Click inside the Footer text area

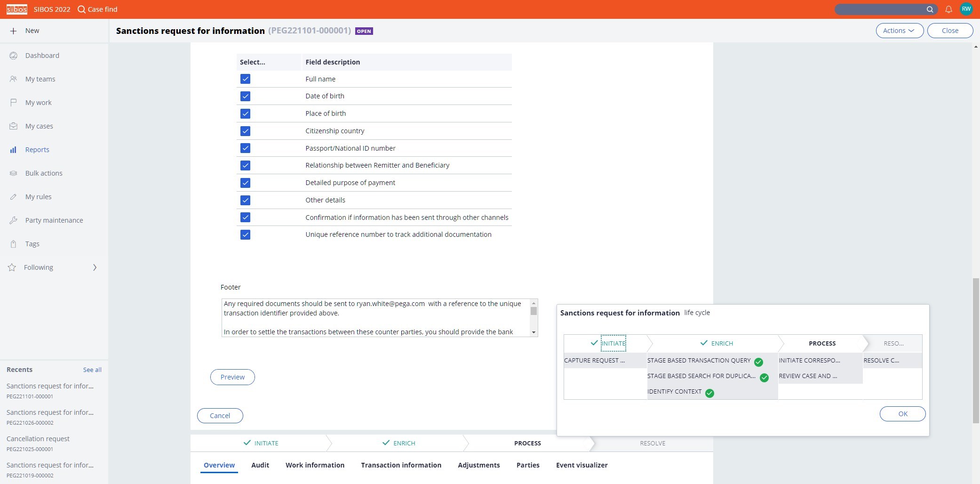375,318
